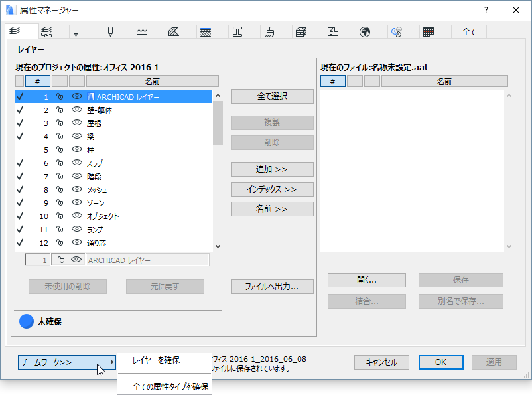
Task: Toggle visibility eye of 通り芯 layer
Action: point(77,242)
